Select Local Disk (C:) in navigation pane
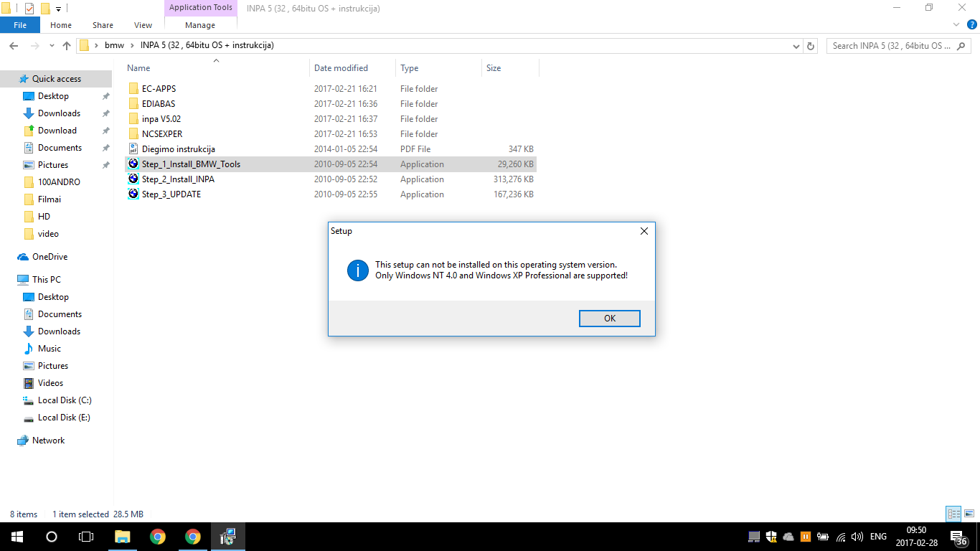This screenshot has height=551, width=980. [65, 400]
